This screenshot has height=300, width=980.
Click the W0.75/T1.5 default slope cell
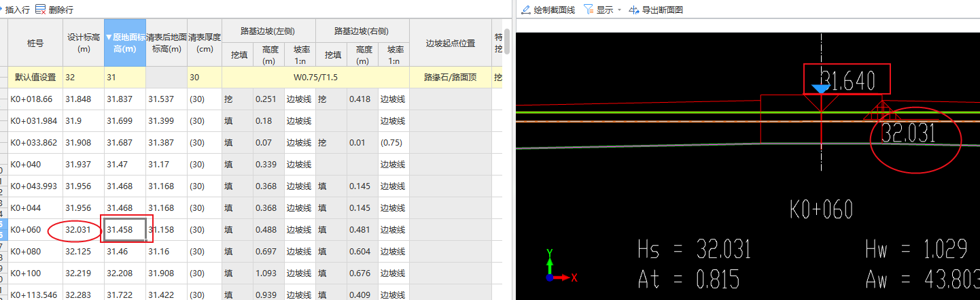point(316,78)
